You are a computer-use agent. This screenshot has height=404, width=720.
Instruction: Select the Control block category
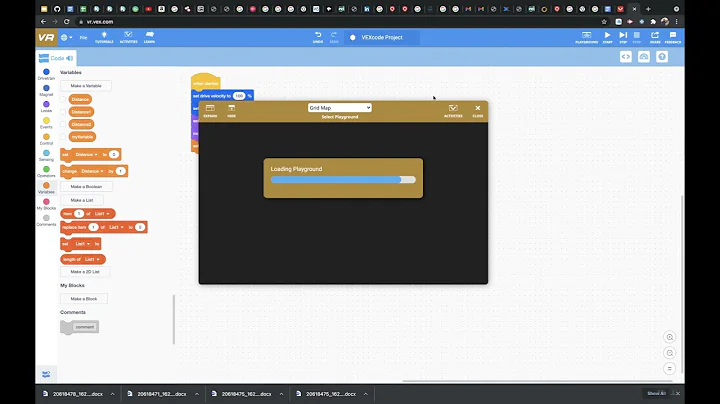[46, 139]
